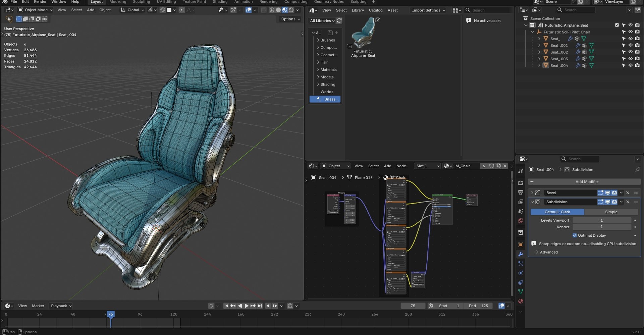Open the Physics properties tab
This screenshot has width=644, height=335.
[521, 273]
